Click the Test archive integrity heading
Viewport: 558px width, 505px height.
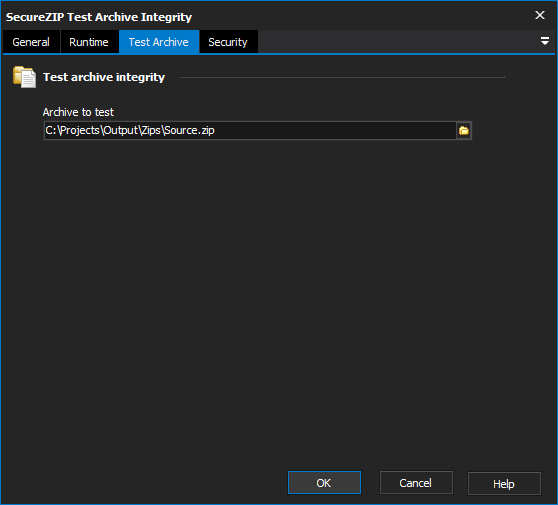coord(104,77)
